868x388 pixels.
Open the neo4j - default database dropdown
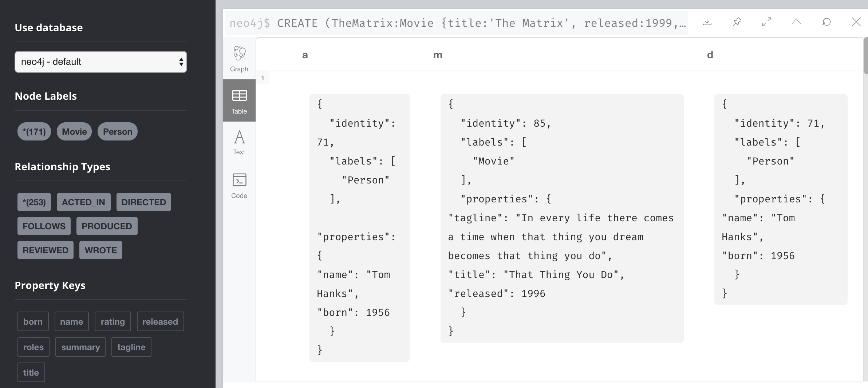[101, 62]
